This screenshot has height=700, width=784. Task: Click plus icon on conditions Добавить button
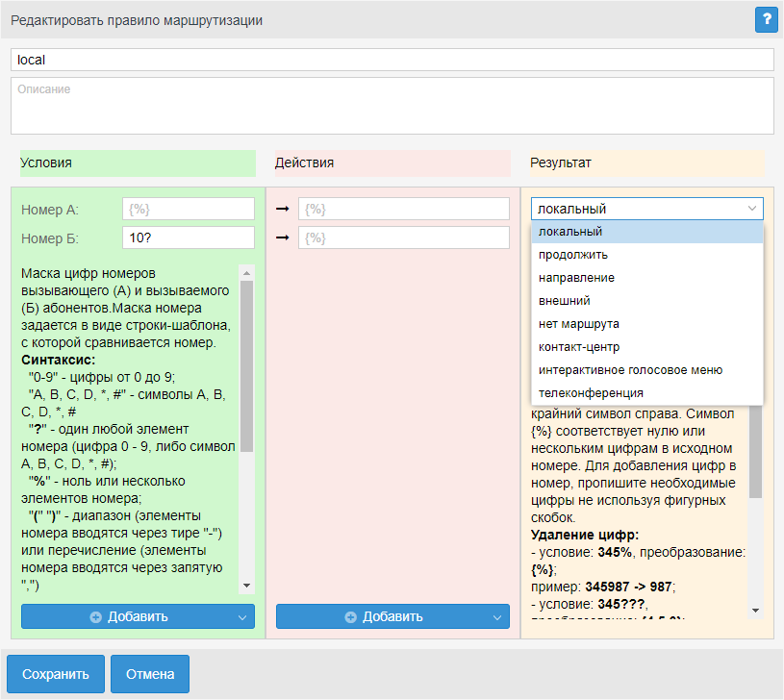pos(95,617)
